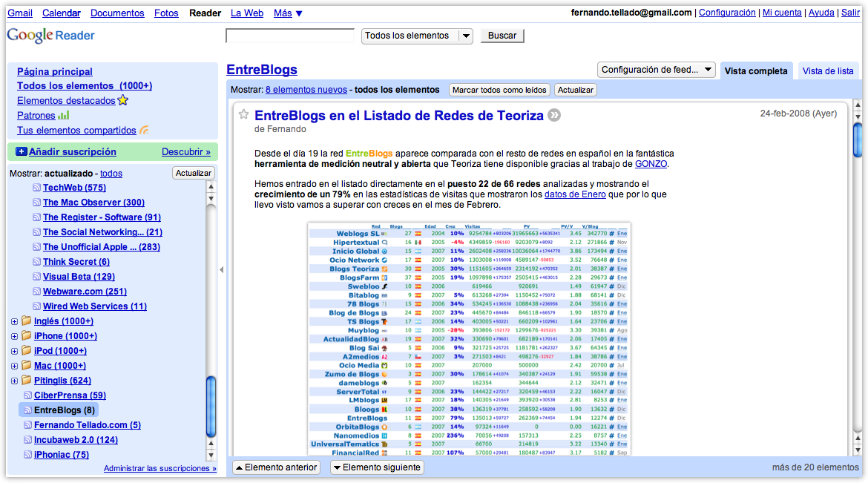The width and height of the screenshot is (868, 483).
Task: Click subscriptions list bottom scroll down arrow
Action: pyautogui.click(x=211, y=456)
